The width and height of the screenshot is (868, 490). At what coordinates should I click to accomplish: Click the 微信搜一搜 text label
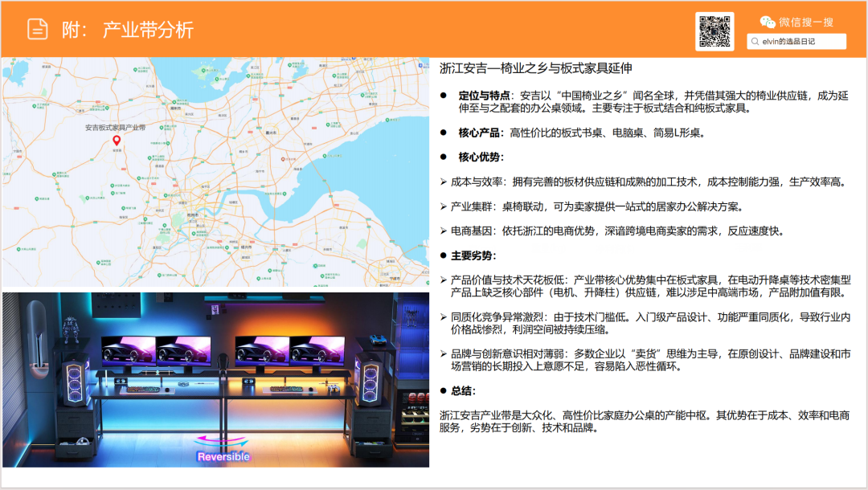coord(806,22)
